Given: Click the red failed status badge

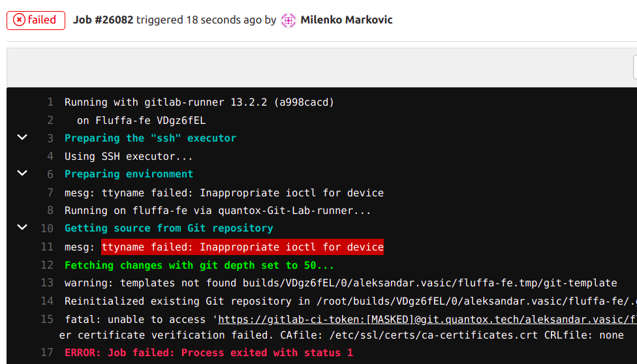Looking at the screenshot, I should (36, 20).
